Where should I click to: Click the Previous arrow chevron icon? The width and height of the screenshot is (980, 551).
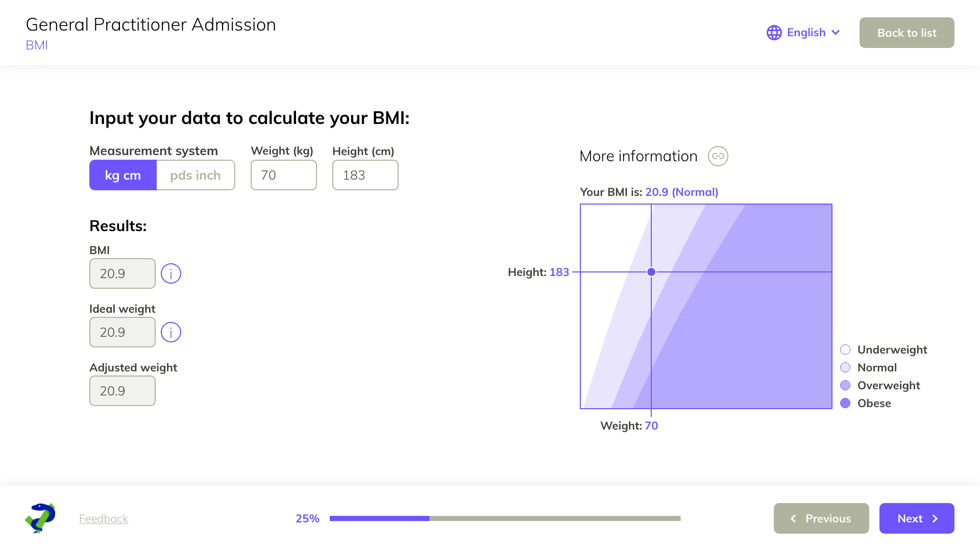point(793,518)
